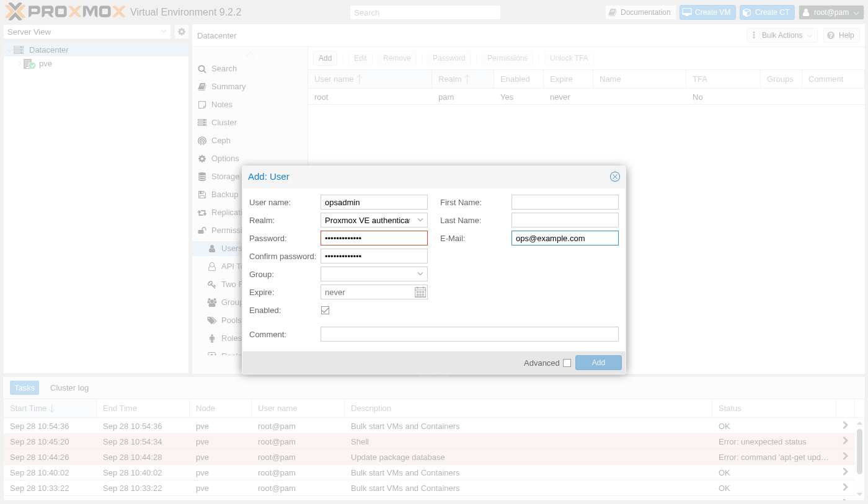Screen dimensions: 868x504
Task: Select the Datacenter server icon in tree
Action: pos(19,50)
